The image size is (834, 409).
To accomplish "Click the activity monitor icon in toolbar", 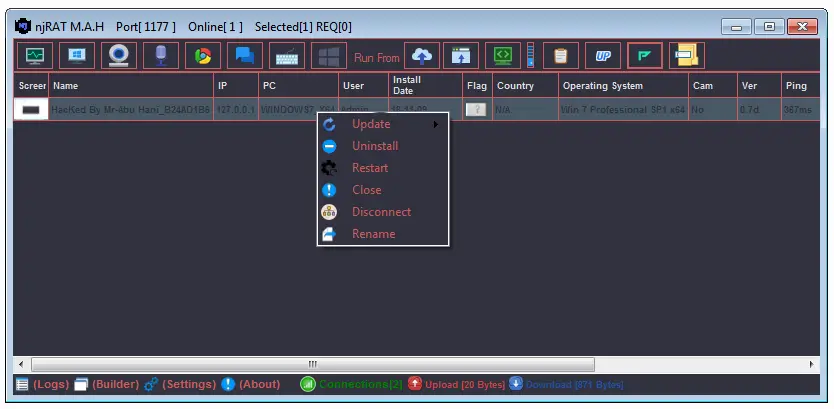I will 34,56.
